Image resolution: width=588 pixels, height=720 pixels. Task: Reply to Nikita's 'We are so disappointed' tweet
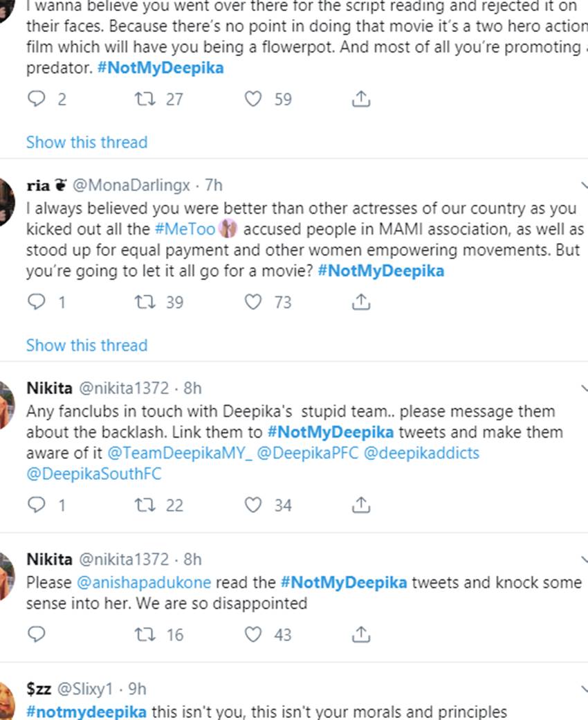[36, 634]
